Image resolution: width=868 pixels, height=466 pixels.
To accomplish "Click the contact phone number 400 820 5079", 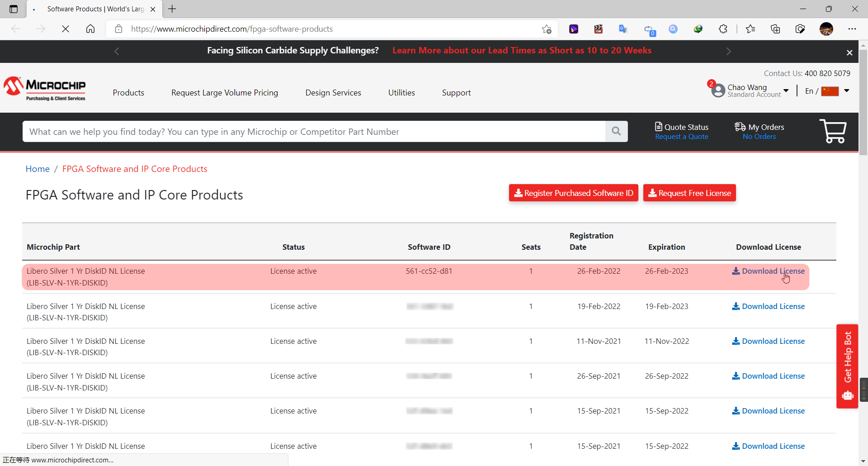I will click(x=827, y=73).
